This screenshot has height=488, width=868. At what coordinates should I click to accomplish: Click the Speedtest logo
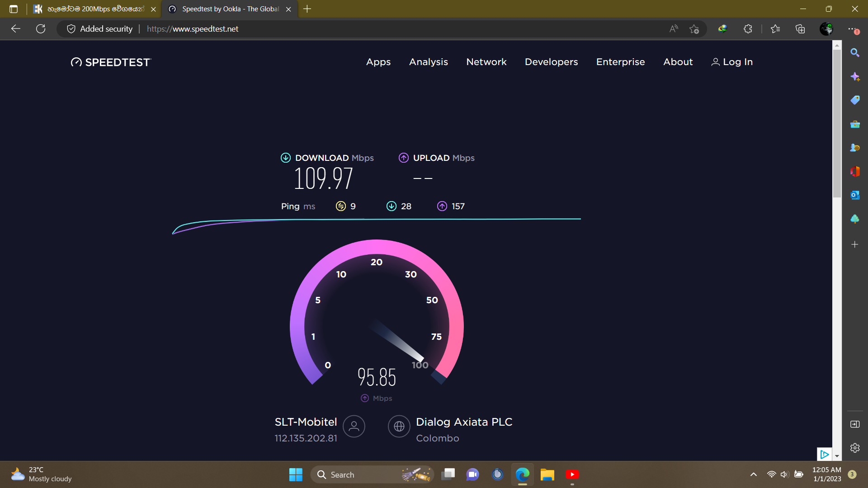click(x=111, y=62)
